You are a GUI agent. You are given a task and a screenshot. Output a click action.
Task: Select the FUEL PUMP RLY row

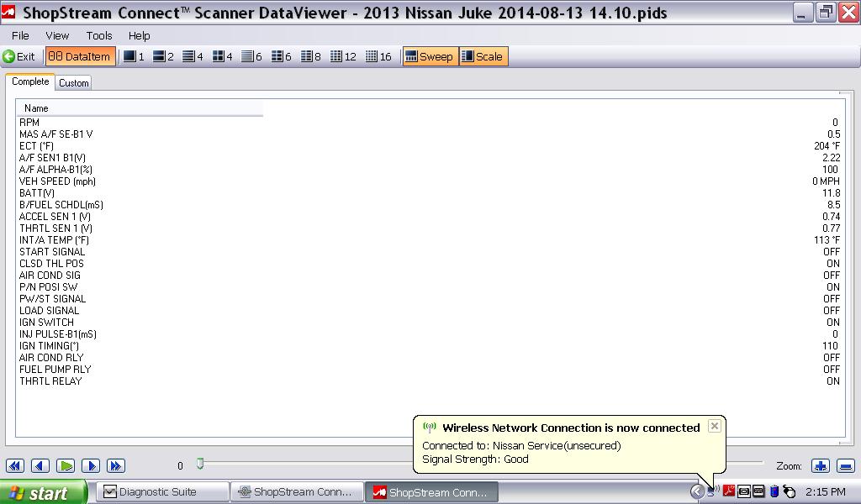[x=430, y=370]
